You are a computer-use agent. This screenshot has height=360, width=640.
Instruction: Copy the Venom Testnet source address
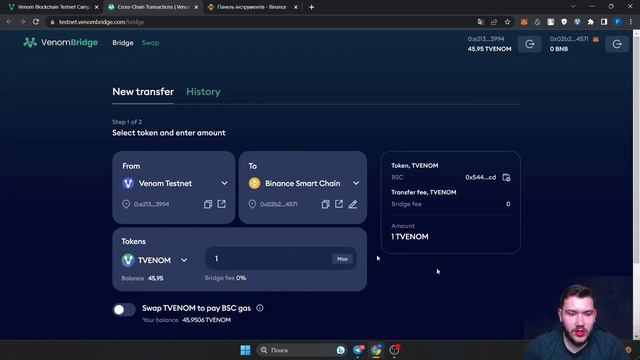(208, 204)
